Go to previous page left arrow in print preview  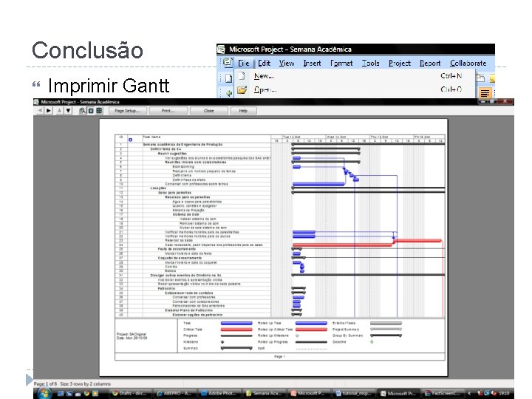41,111
